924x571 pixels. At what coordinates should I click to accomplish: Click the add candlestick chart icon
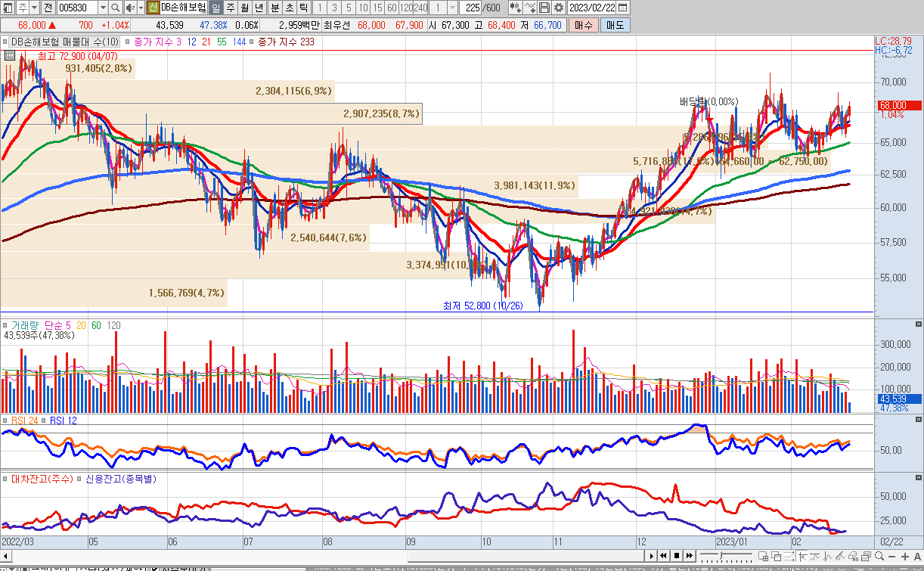(516, 8)
